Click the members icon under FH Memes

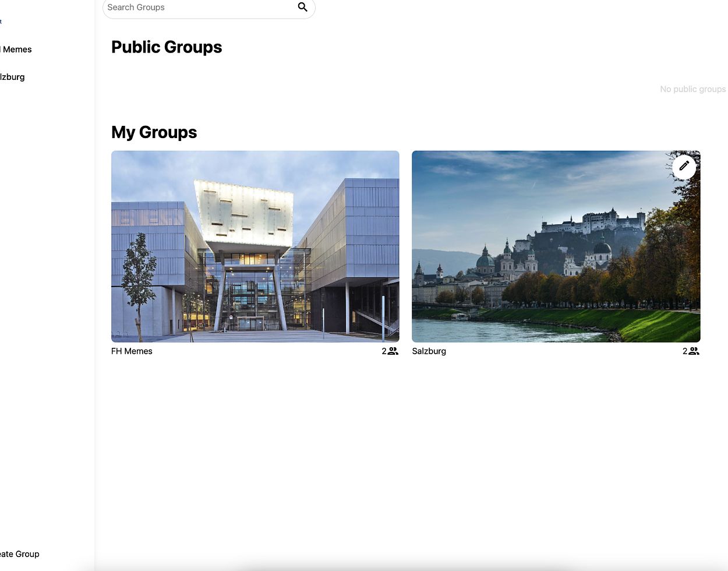tap(393, 351)
